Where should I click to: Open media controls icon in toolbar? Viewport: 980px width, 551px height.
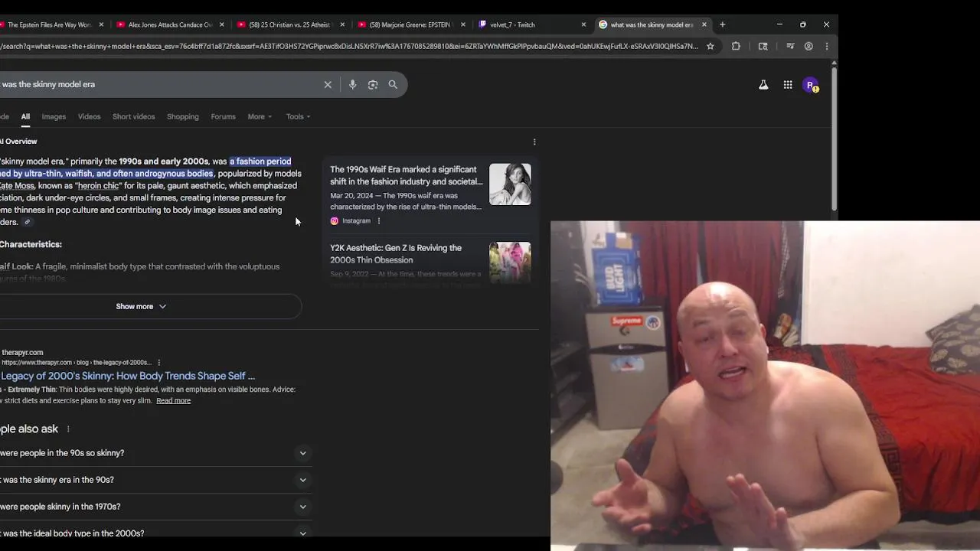tap(790, 46)
